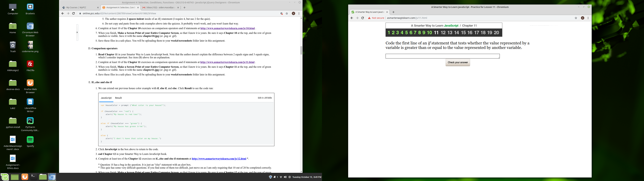
Task: Reload the asmarterwaytolearn page
Action: click(362, 18)
